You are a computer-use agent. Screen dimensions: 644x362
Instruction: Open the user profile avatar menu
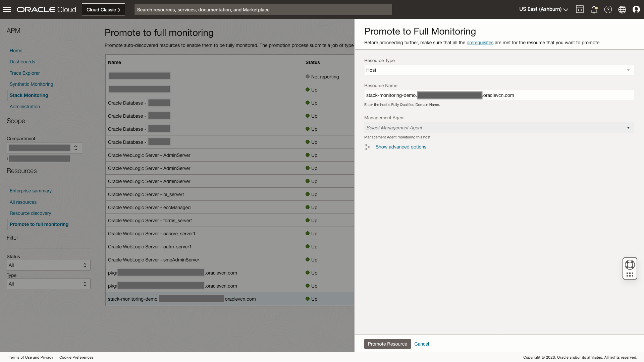click(636, 9)
